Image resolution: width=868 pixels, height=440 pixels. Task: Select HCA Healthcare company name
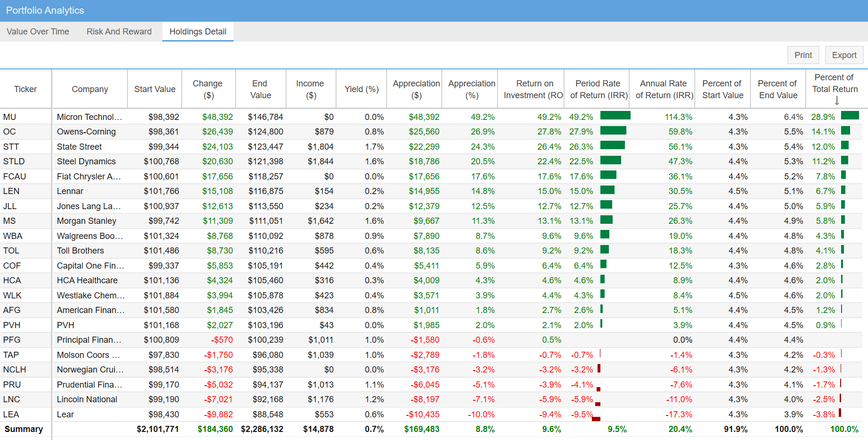pos(87,280)
